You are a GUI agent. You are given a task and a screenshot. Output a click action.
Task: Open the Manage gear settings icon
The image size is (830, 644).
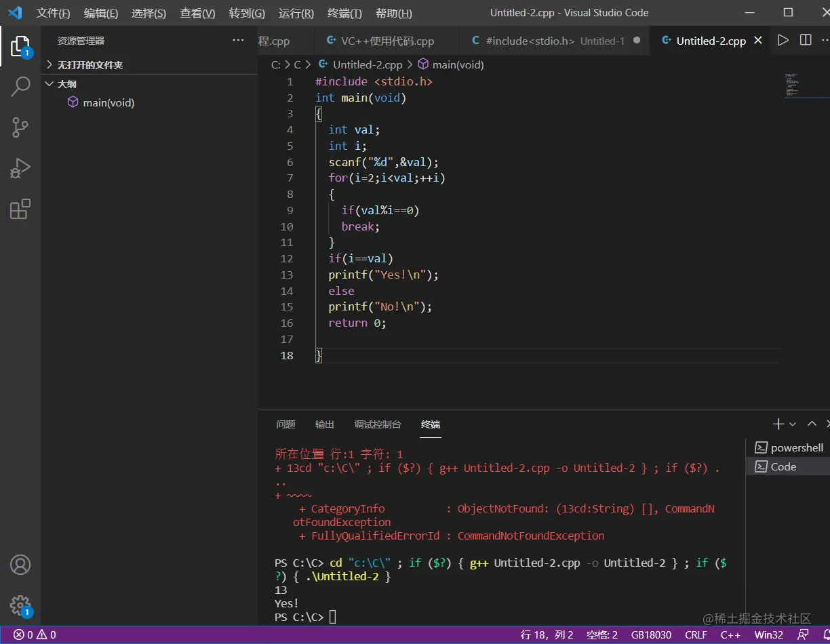tap(20, 605)
